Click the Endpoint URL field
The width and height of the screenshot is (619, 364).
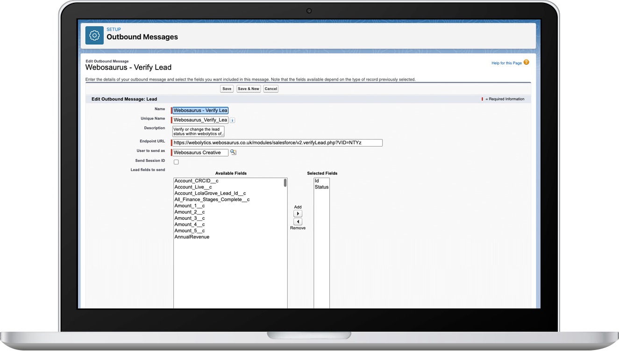tap(277, 143)
